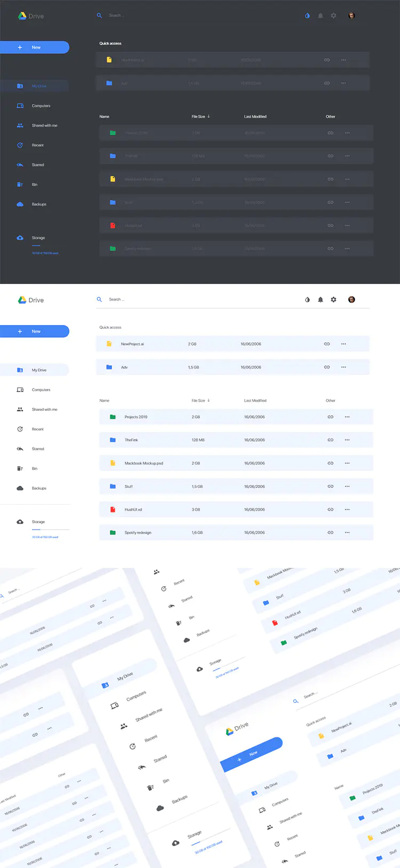Click Last Modified column header in light theme

click(255, 400)
